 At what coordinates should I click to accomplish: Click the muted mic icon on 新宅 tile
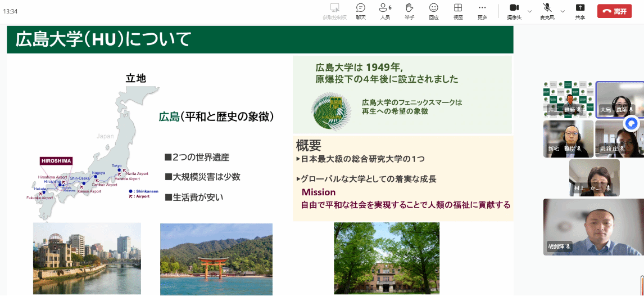(579, 149)
